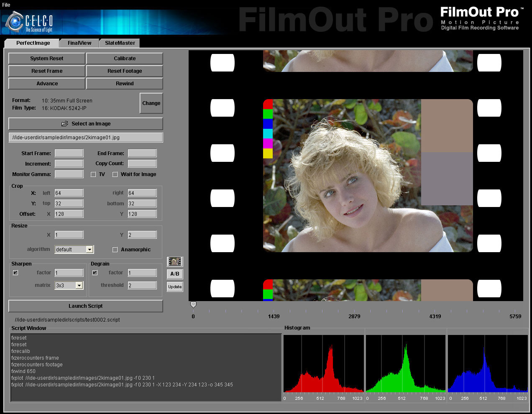The width and height of the screenshot is (532, 414).
Task: Click the Degrain factor field
Action: [142, 273]
